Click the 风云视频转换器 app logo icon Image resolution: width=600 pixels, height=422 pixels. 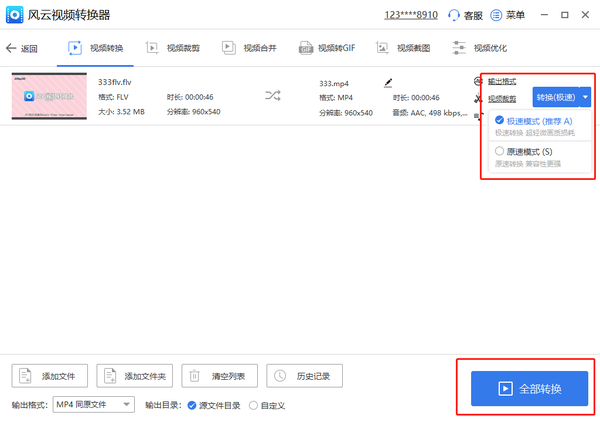click(x=15, y=15)
